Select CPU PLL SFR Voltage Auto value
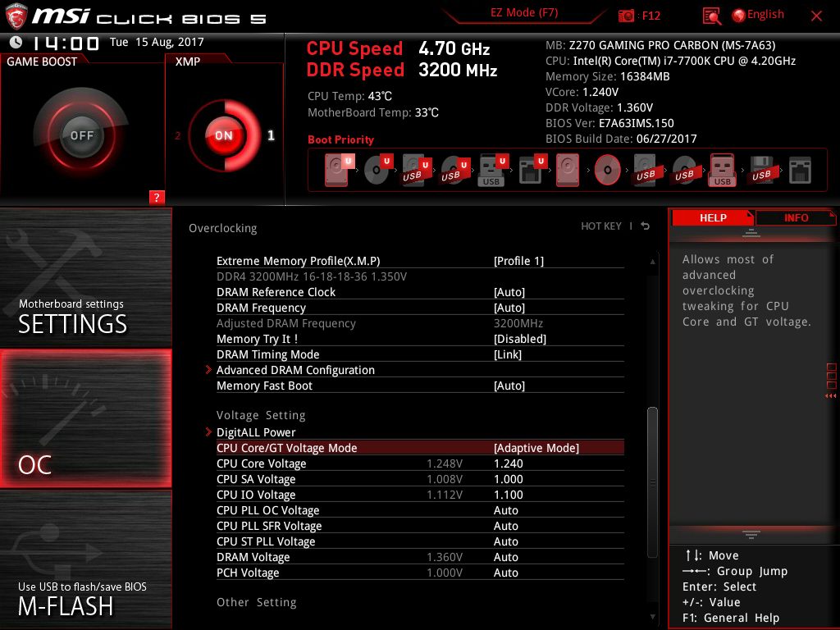This screenshot has width=840, height=630. [505, 526]
